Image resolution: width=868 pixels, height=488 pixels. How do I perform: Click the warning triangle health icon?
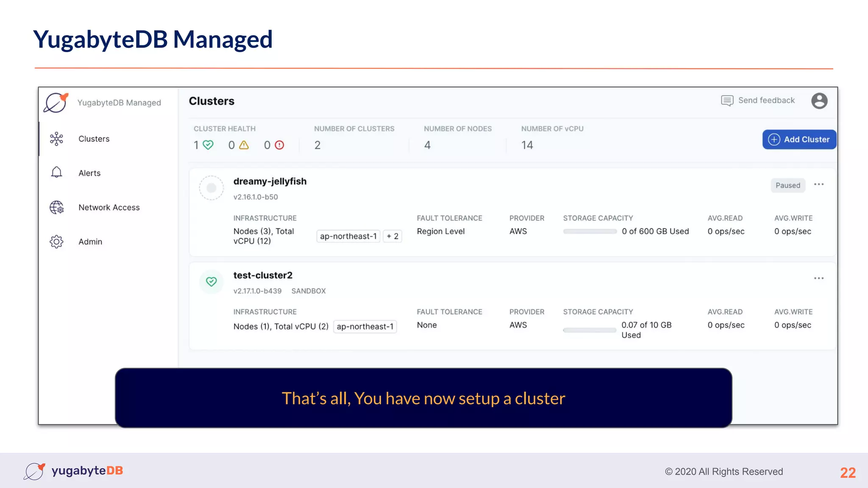click(244, 145)
